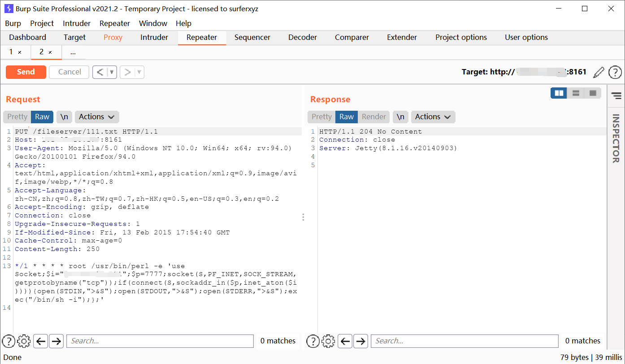Image resolution: width=625 pixels, height=364 pixels.
Task: Click the If-Modified-Since header line
Action: pos(122,233)
